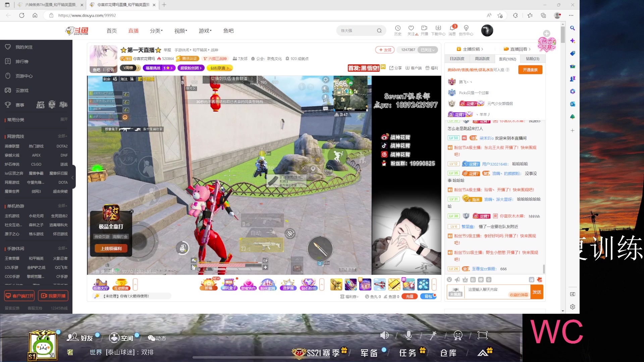The image size is (644, 362).
Task: Select the 潮玩盒子 gift icon
Action: [x=229, y=284]
